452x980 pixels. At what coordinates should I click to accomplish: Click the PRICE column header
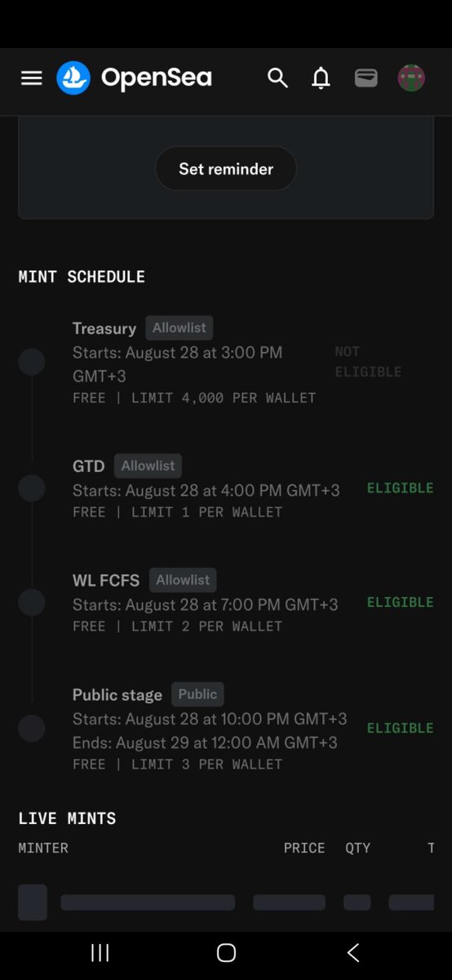tap(304, 848)
